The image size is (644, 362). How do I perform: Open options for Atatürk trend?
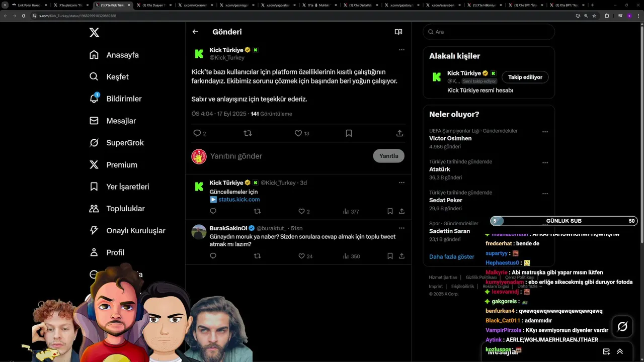[545, 163]
